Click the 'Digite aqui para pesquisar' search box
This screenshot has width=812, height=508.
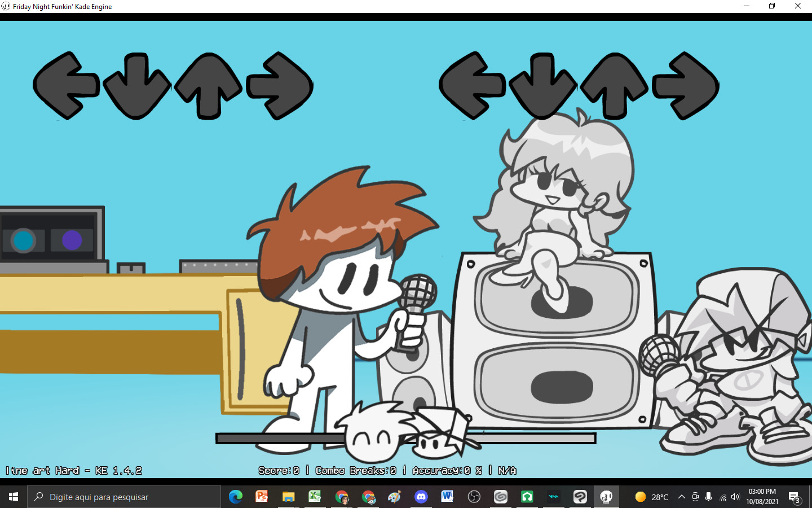click(x=124, y=497)
